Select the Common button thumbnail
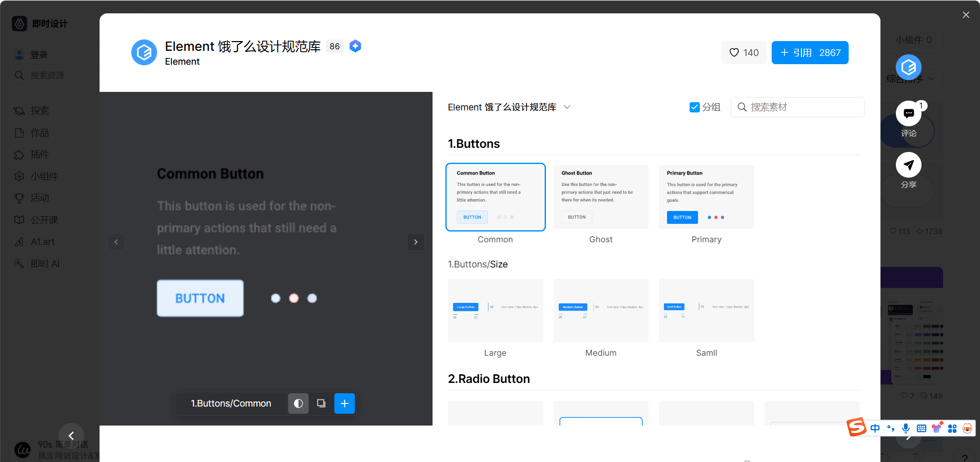The image size is (980, 462). [495, 197]
